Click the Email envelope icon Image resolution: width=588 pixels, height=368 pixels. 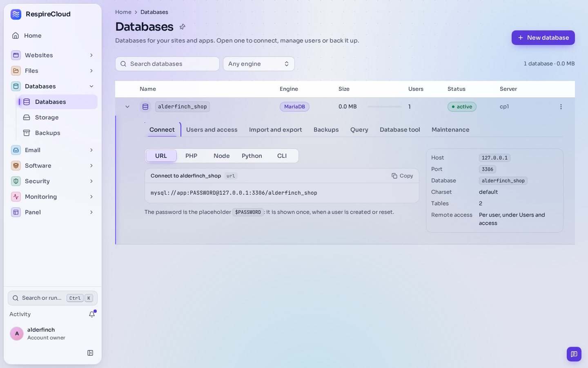coord(16,150)
